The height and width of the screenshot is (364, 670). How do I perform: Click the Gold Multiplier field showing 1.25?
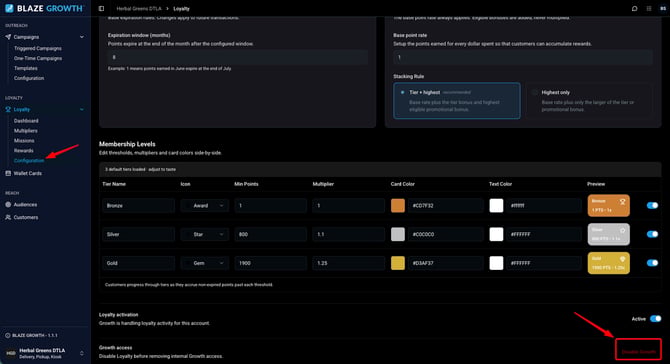point(349,263)
